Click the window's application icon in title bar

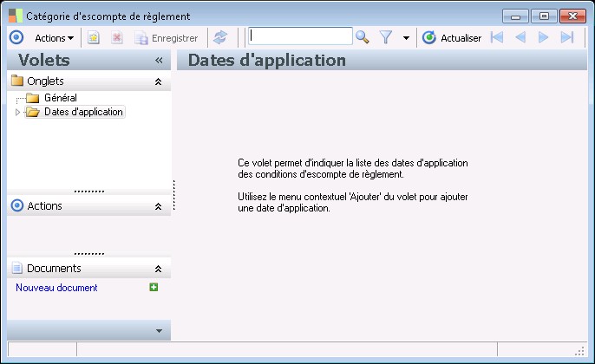pos(16,16)
